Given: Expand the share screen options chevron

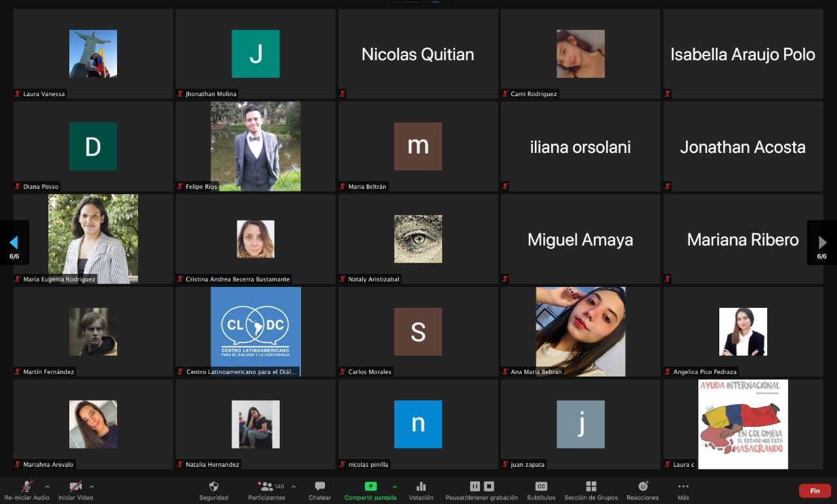Looking at the screenshot, I should [x=394, y=486].
